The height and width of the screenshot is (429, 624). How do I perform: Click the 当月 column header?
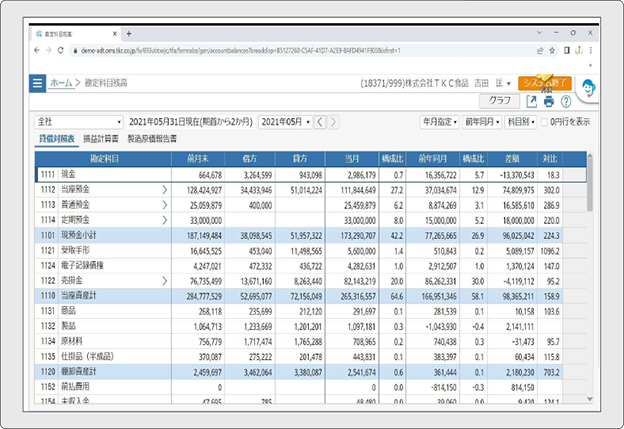tap(352, 159)
